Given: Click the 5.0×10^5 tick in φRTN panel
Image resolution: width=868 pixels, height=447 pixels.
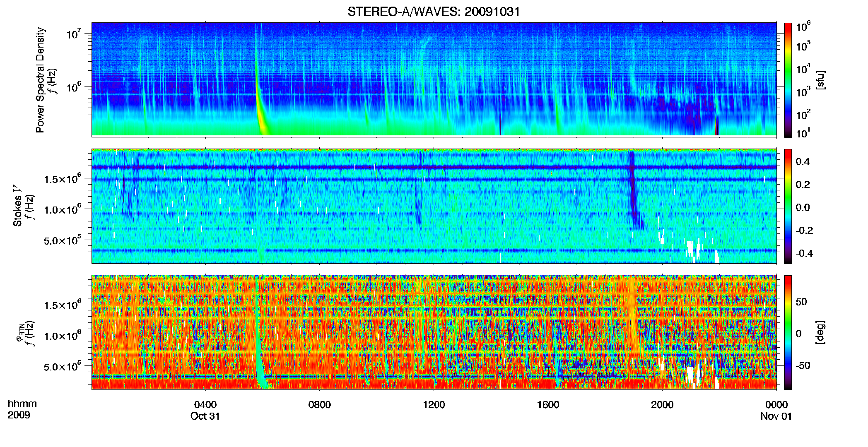Looking at the screenshot, I should pyautogui.click(x=62, y=366).
